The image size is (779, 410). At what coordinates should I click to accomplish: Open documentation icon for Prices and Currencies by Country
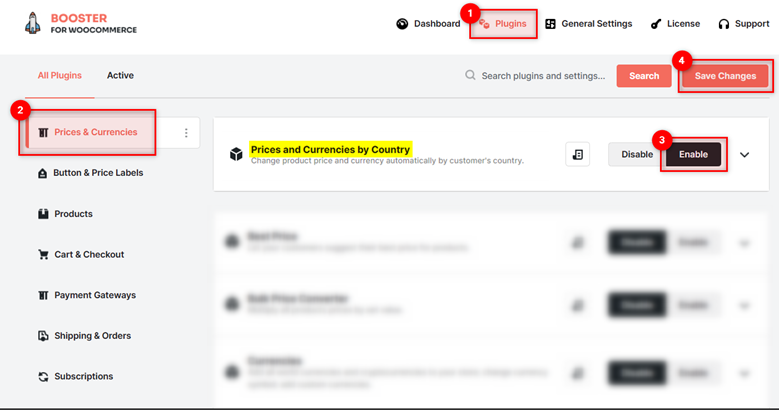(x=577, y=155)
